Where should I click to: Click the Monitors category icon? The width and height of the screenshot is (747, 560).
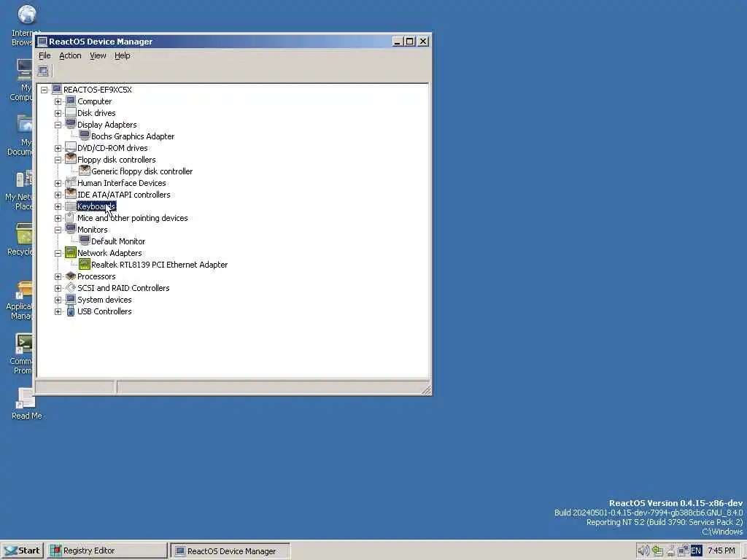[71, 230]
